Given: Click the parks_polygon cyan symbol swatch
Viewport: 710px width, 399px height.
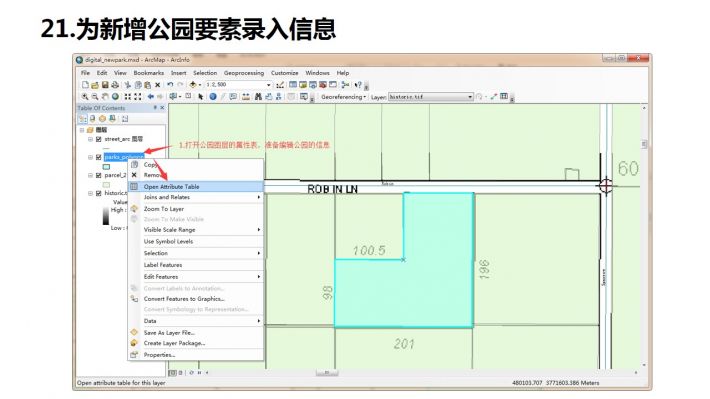Looking at the screenshot, I should click(x=106, y=167).
